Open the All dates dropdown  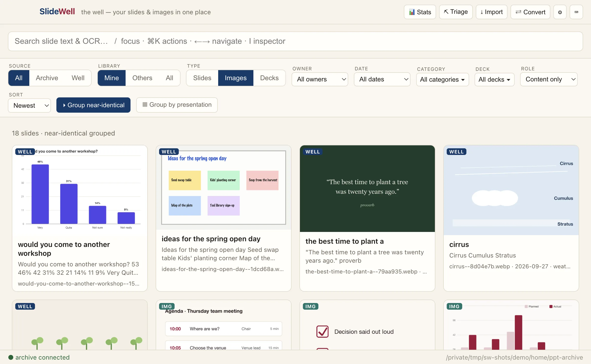pyautogui.click(x=382, y=79)
